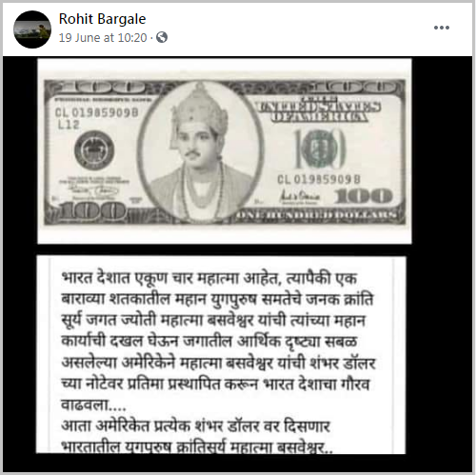476x475 pixels.
Task: Open Rohit Bargale's profile via name link
Action: (x=102, y=19)
